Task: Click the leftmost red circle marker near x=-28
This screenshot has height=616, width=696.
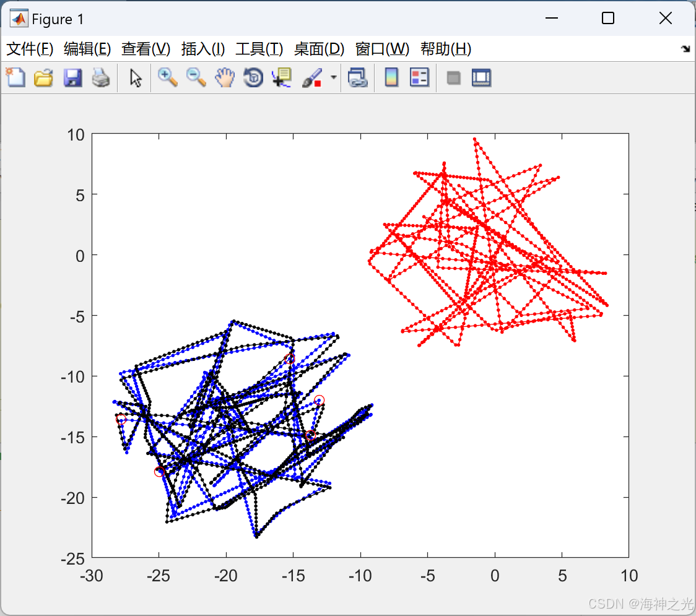Action: tap(121, 419)
